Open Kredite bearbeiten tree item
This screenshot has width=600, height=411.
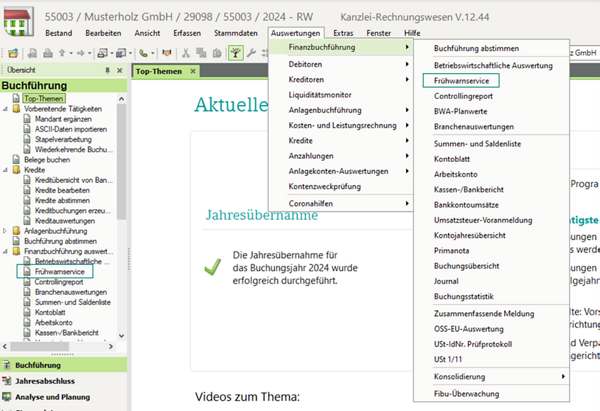[62, 190]
